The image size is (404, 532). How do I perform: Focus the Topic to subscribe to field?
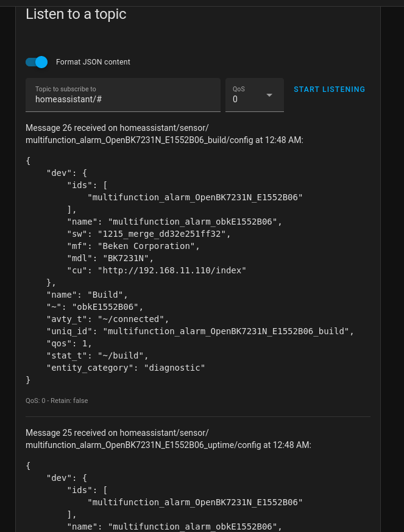(x=123, y=95)
